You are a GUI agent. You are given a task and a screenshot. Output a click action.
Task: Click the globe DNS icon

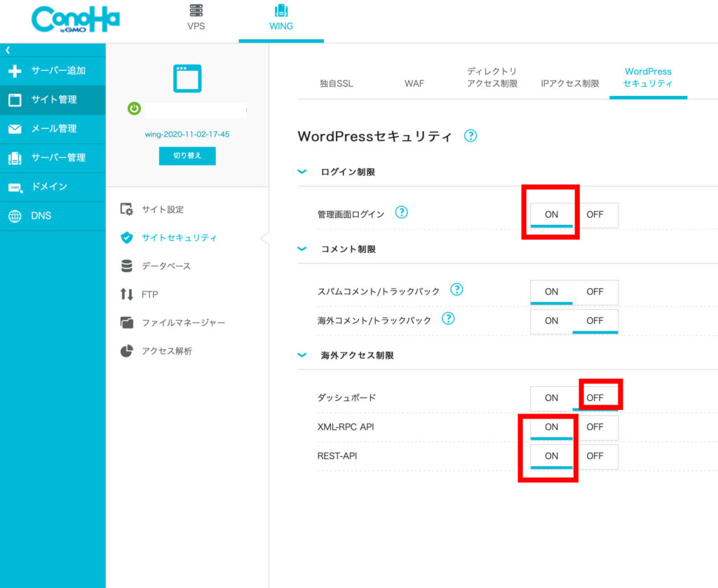pos(15,216)
